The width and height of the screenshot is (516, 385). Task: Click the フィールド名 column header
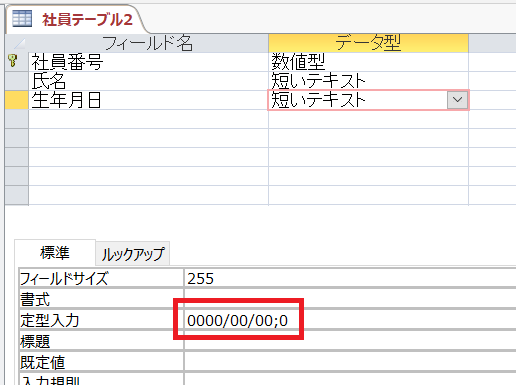tap(148, 43)
